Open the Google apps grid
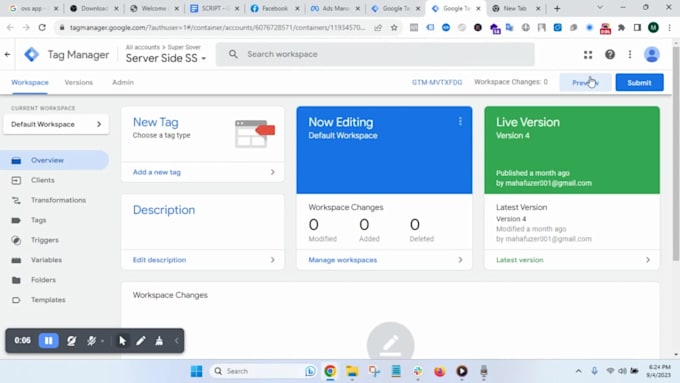The image size is (680, 383). [x=588, y=55]
